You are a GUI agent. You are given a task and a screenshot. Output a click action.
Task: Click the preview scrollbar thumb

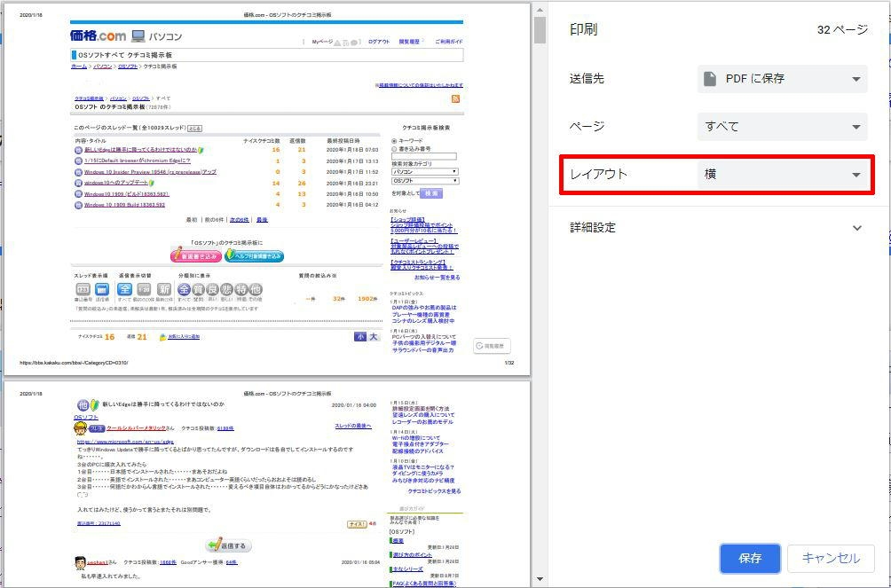point(540,30)
